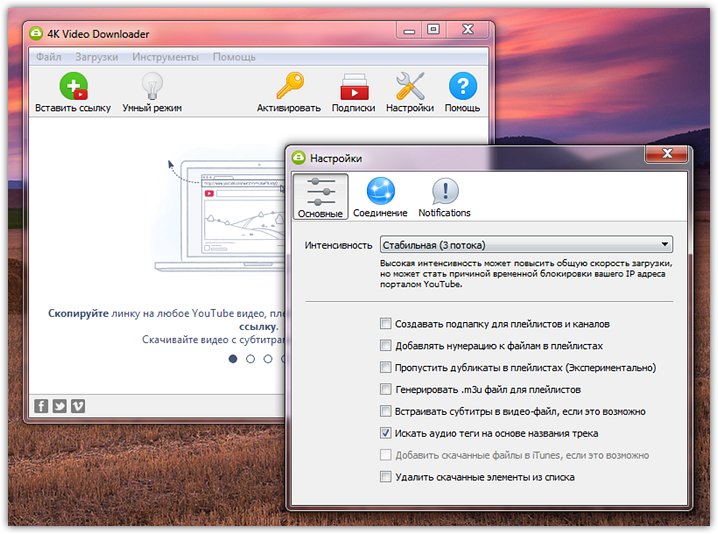
Task: Open the Загрузки menu
Action: click(97, 57)
